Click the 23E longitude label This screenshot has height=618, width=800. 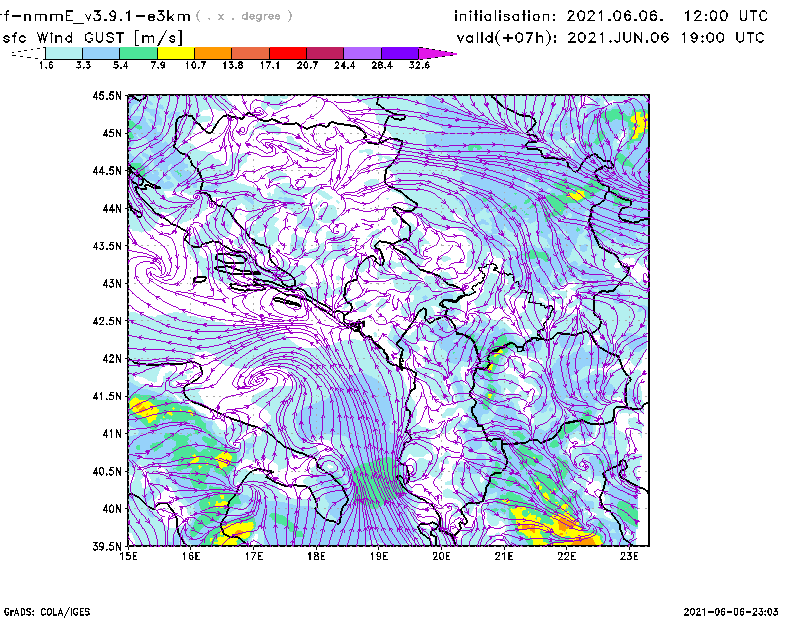tap(629, 556)
